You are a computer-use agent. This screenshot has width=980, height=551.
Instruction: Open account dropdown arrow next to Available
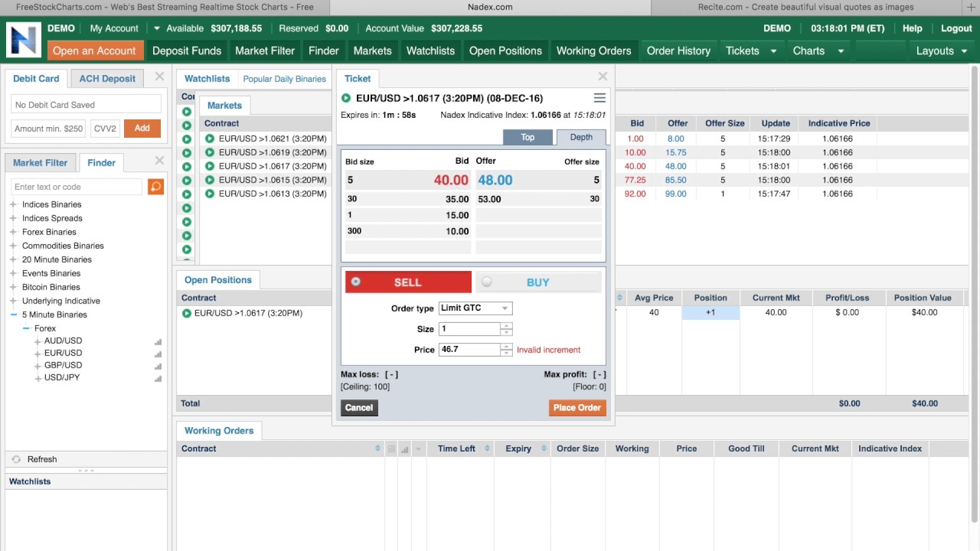click(156, 28)
